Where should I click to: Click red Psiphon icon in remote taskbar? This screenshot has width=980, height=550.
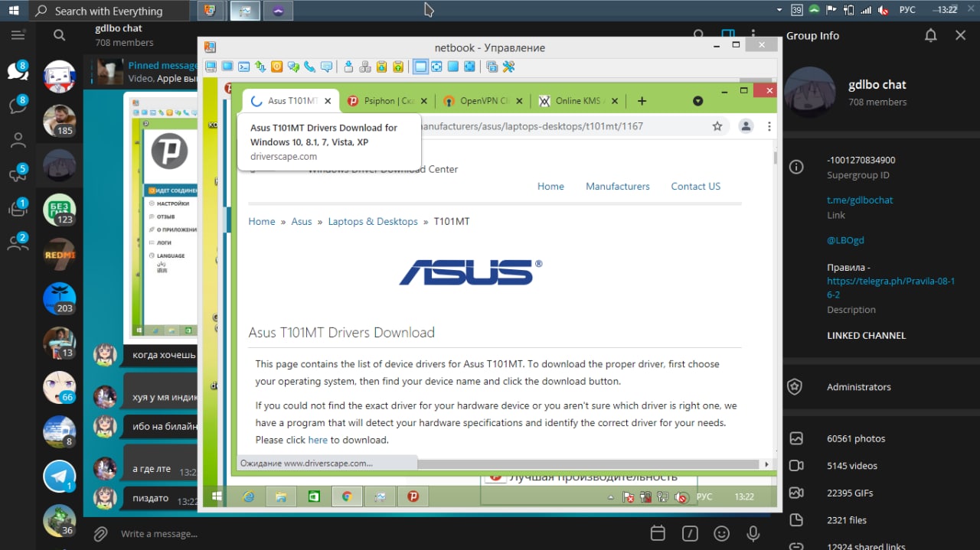413,496
